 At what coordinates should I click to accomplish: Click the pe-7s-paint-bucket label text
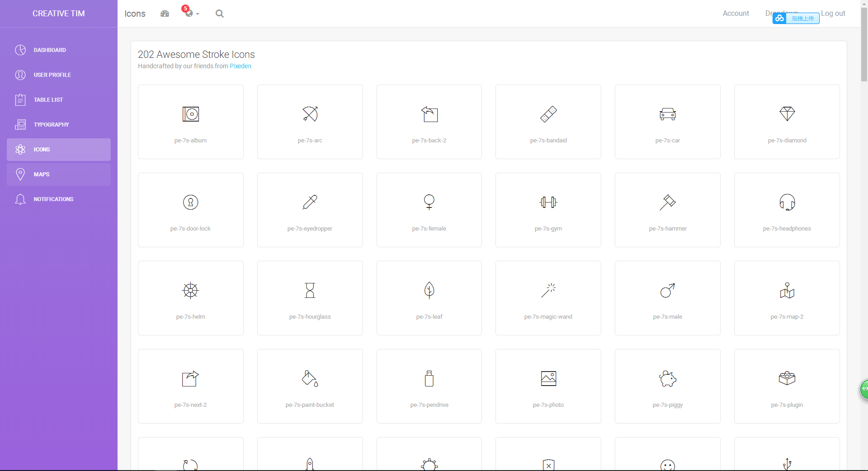pyautogui.click(x=310, y=405)
